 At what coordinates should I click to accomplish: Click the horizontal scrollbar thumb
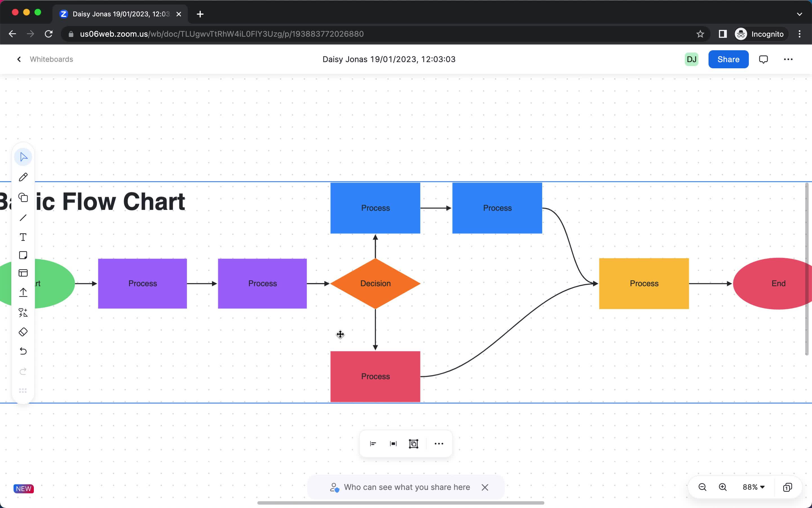click(x=401, y=503)
